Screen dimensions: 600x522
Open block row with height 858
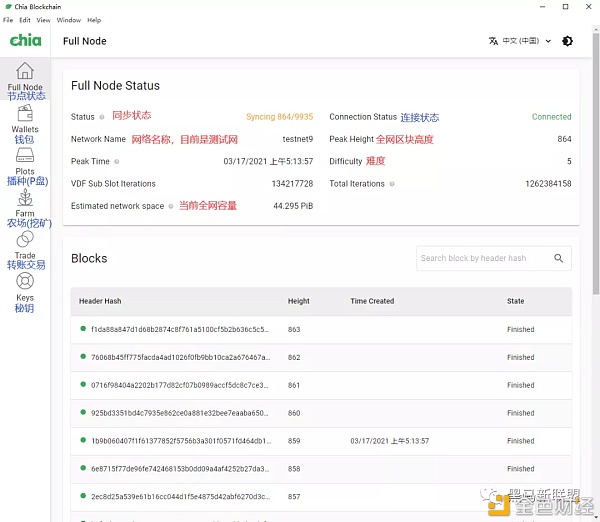(321, 469)
